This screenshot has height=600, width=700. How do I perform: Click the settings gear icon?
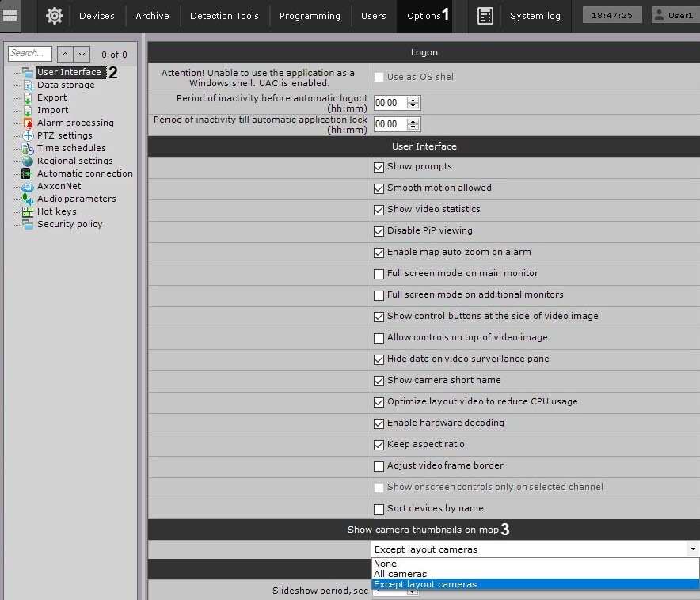click(x=54, y=16)
